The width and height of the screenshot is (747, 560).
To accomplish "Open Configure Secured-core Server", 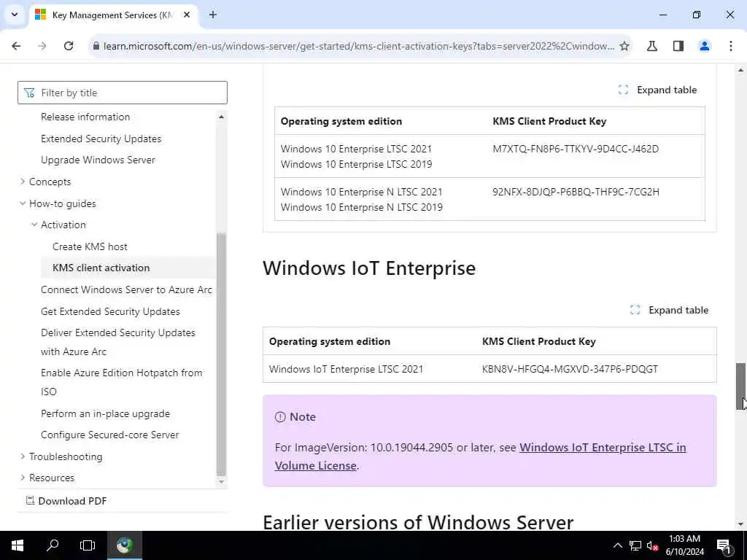I will [110, 435].
